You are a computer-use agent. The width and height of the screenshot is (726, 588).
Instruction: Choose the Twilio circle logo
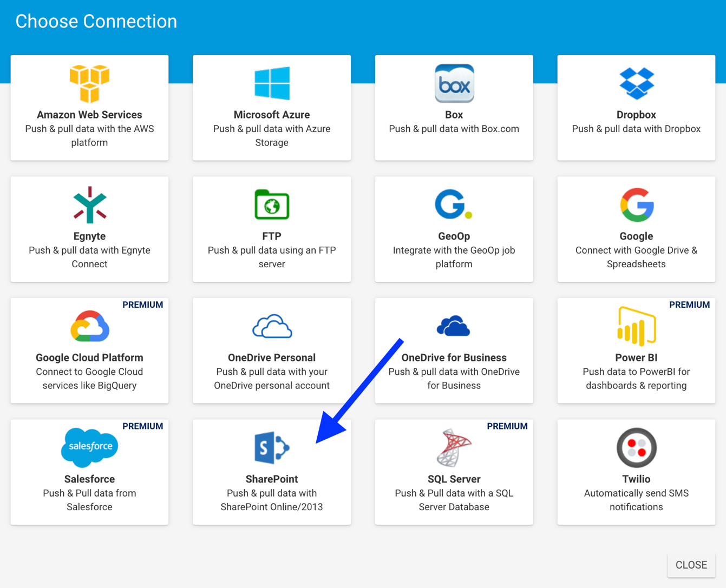pyautogui.click(x=637, y=448)
